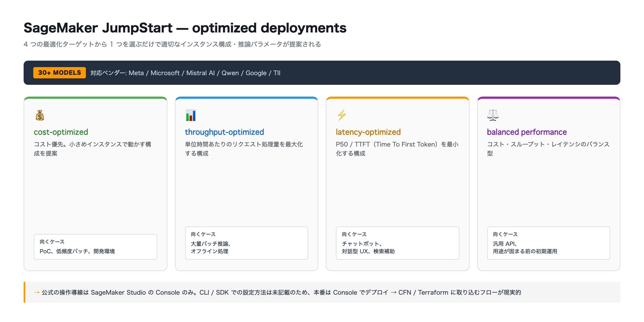This screenshot has height=322, width=644.
Task: Click the subtitle starting with "4 つの最適化ターゲットから"
Action: coord(172,44)
